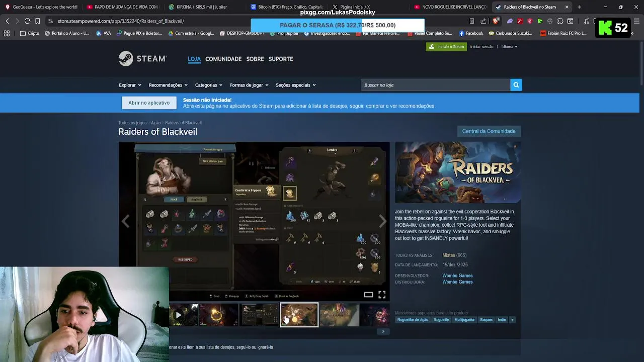Expand the Explorar dropdown menu

[130, 85]
